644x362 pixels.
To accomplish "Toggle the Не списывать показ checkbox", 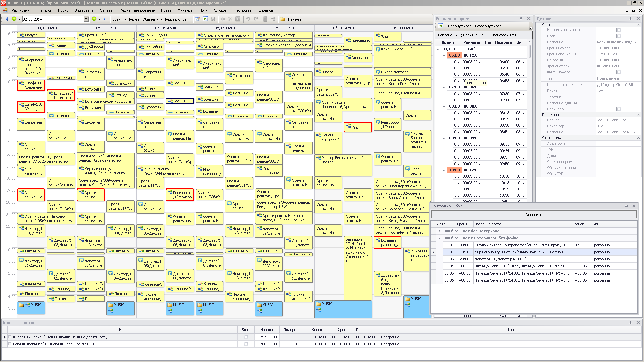I will (x=619, y=30).
